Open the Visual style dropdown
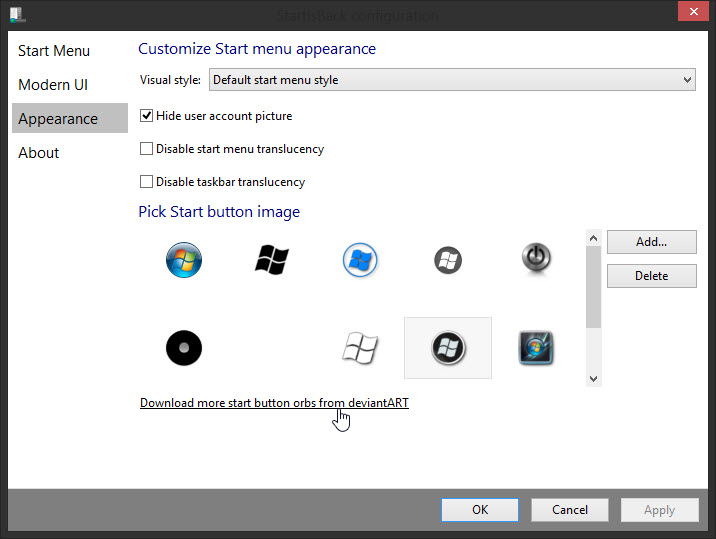The height and width of the screenshot is (539, 716). pos(452,80)
